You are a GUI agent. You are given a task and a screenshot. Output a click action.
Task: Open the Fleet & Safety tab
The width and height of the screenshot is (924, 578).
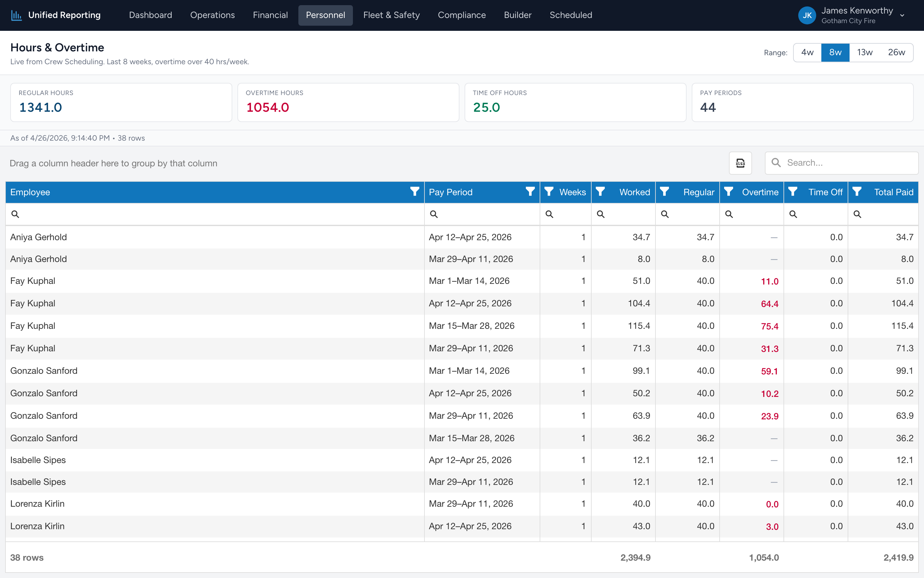point(391,15)
